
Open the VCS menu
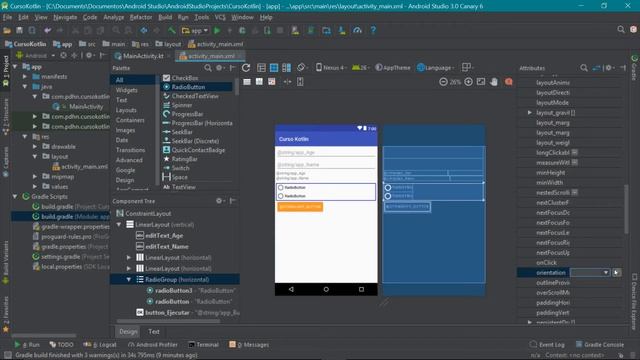click(x=220, y=17)
